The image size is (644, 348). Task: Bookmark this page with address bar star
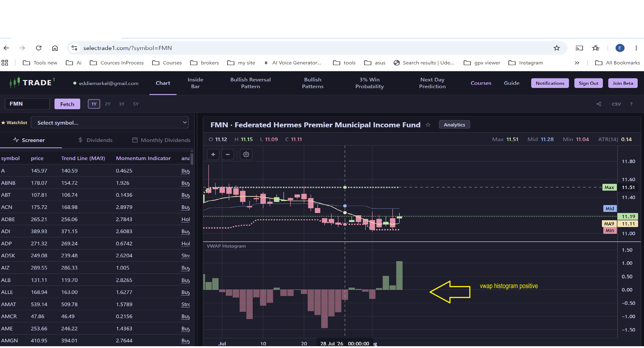tap(556, 48)
